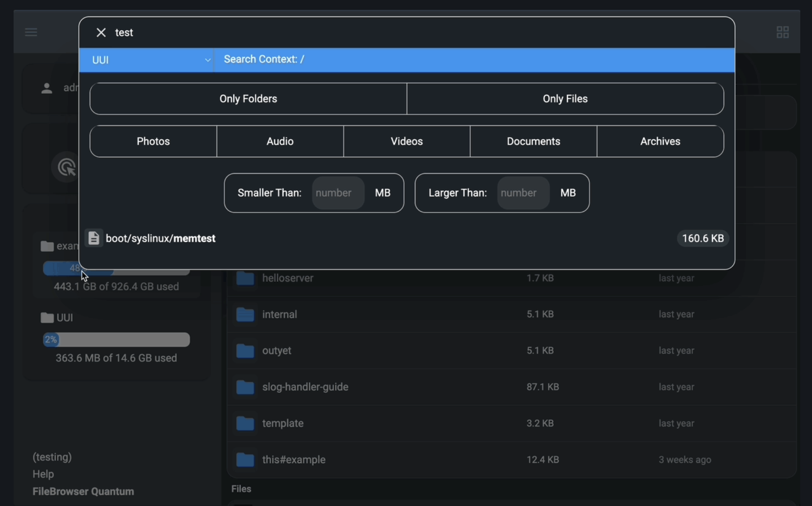Focus the Larger Than number field
Viewport: 812px width, 506px height.
pyautogui.click(x=523, y=193)
